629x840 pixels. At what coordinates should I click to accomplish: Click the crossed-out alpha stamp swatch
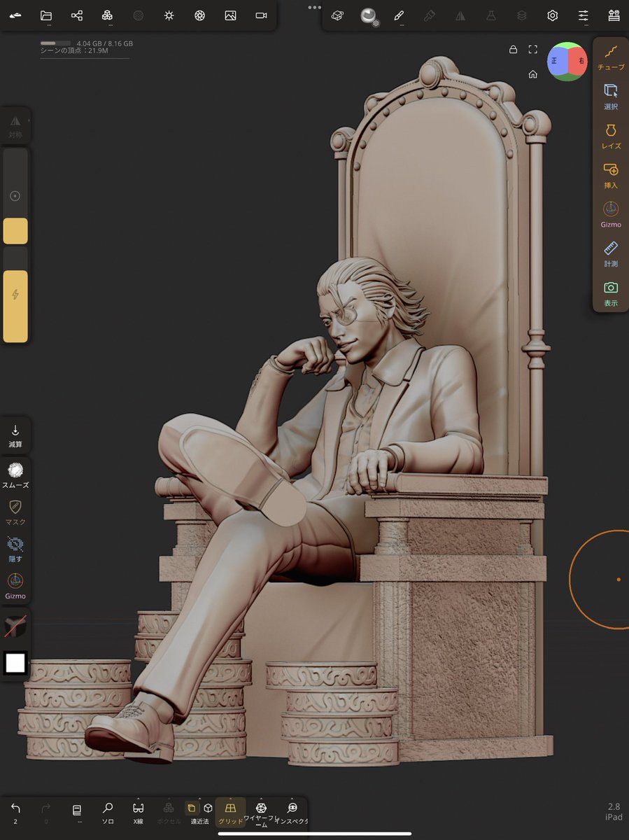point(15,627)
